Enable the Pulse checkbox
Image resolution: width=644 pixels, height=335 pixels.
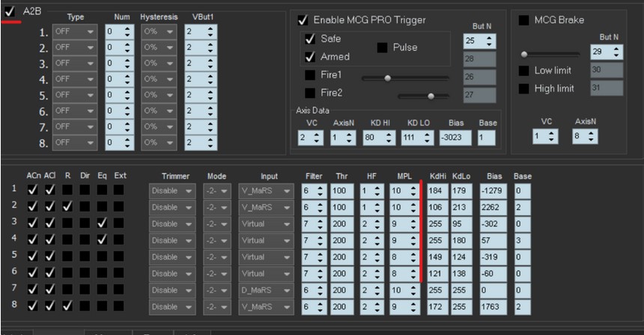382,48
